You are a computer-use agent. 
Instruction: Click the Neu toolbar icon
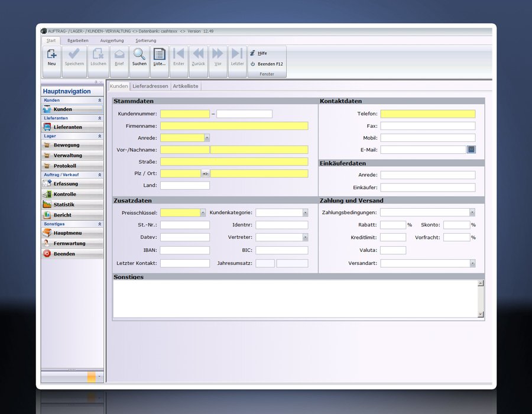coord(52,57)
